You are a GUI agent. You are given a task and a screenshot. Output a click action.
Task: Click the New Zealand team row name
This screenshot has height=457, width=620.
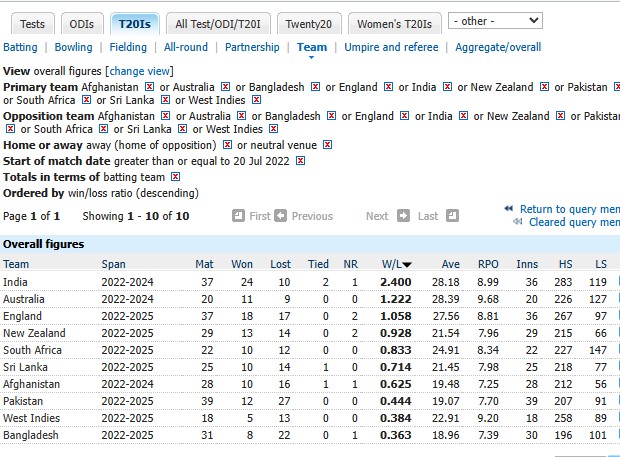click(34, 333)
